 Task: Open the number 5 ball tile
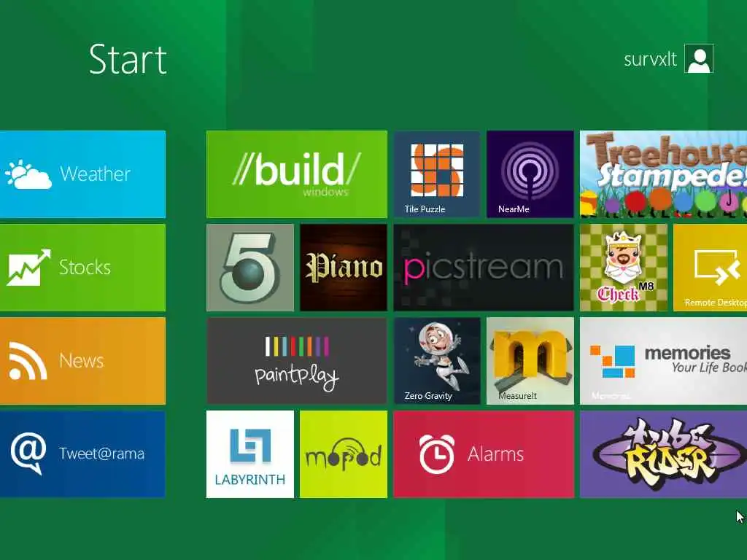click(x=250, y=268)
